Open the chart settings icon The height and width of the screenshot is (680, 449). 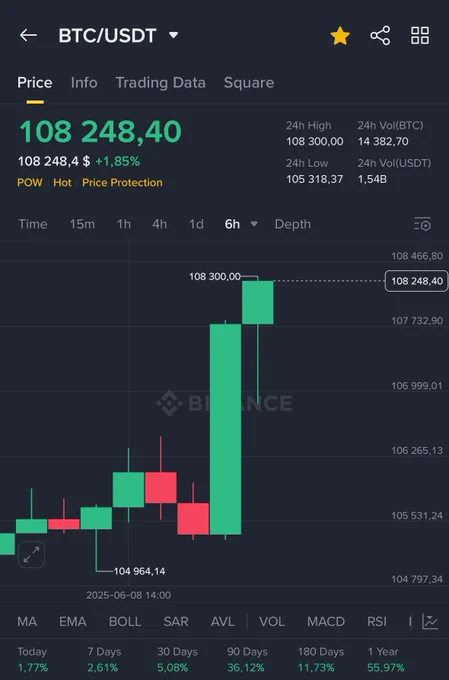422,224
